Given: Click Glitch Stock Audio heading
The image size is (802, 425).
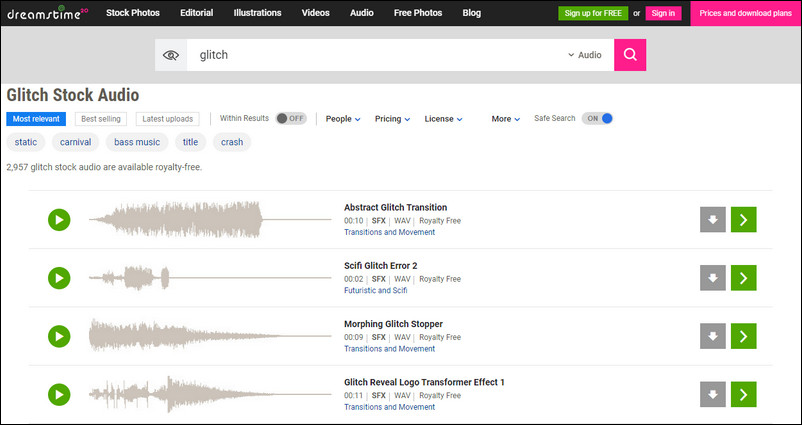Looking at the screenshot, I should [x=73, y=95].
